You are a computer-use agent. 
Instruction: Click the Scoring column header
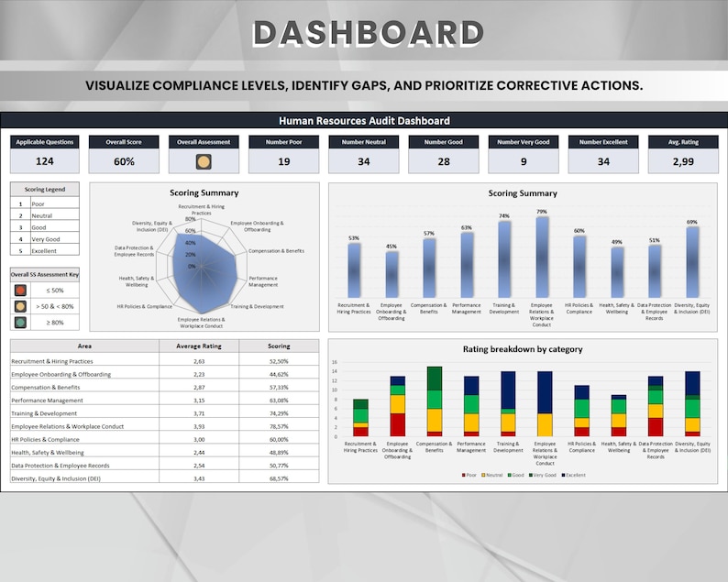pos(279,346)
